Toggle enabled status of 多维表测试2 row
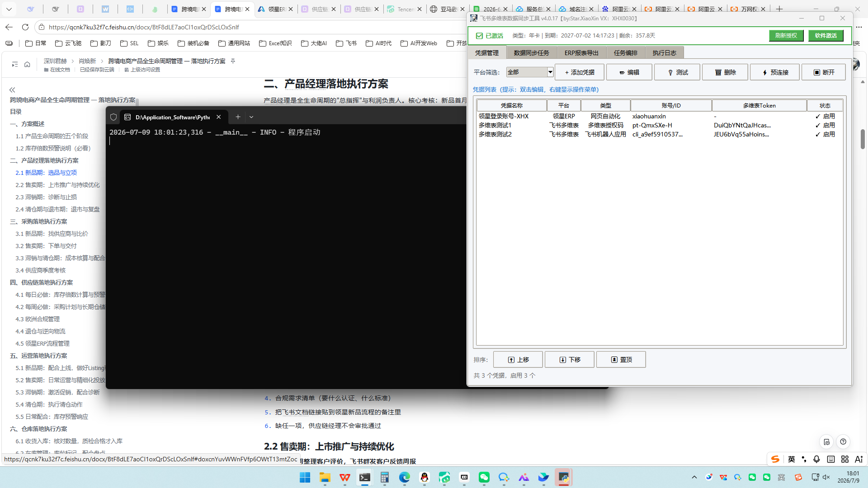The width and height of the screenshot is (868, 488). pos(825,134)
